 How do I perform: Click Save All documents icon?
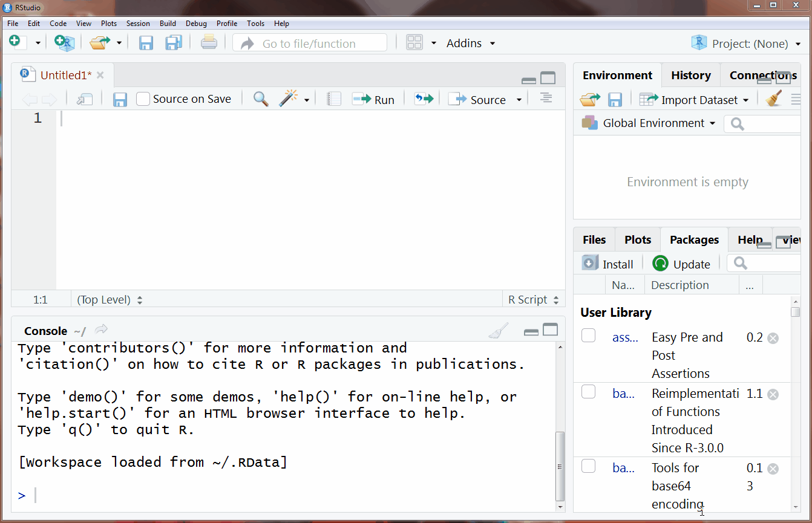coord(174,43)
